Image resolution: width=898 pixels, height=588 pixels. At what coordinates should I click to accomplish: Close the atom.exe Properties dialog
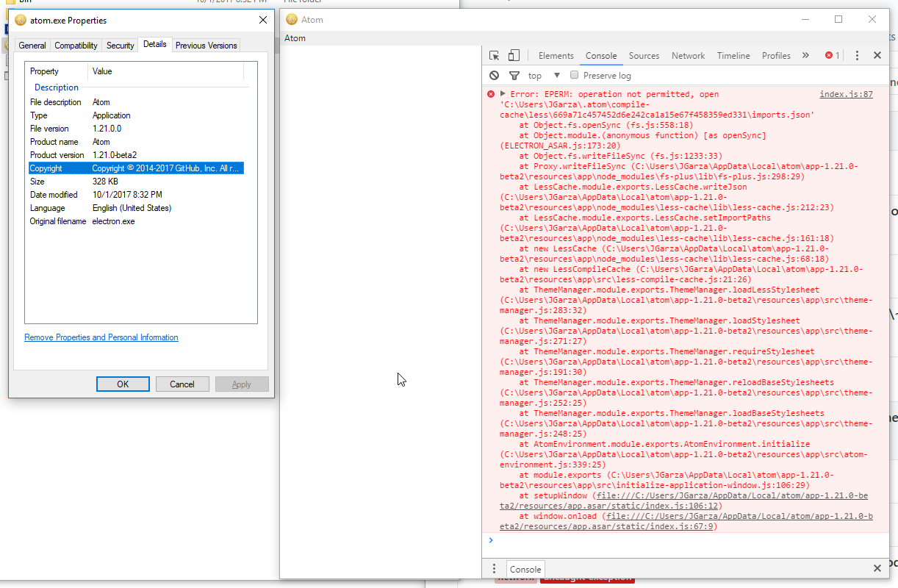tap(262, 20)
